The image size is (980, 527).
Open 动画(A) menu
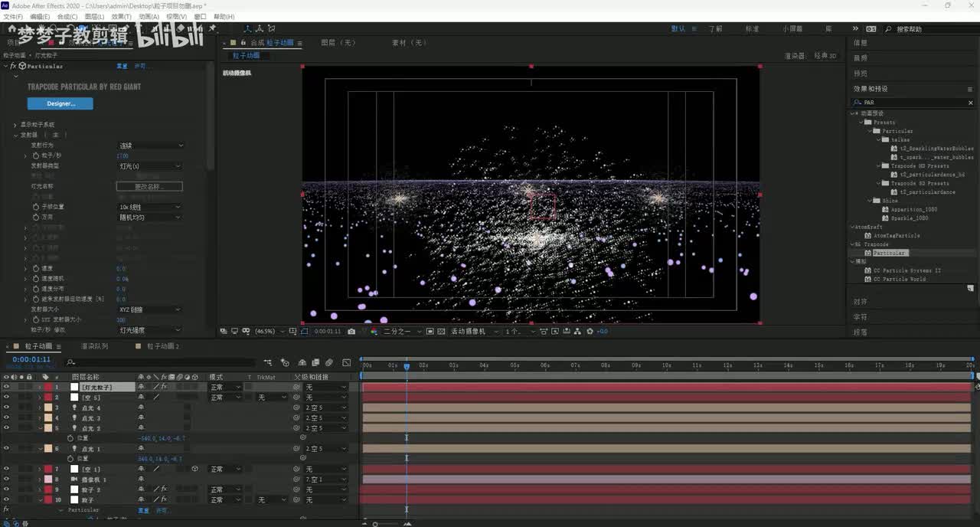[x=149, y=16]
